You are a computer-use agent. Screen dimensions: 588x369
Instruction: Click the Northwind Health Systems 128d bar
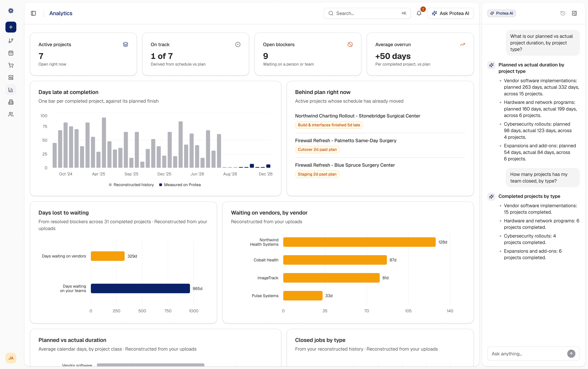coord(359,242)
